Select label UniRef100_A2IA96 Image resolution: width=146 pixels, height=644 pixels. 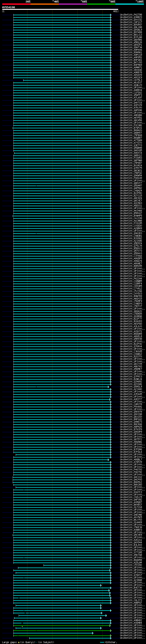pos(131,241)
